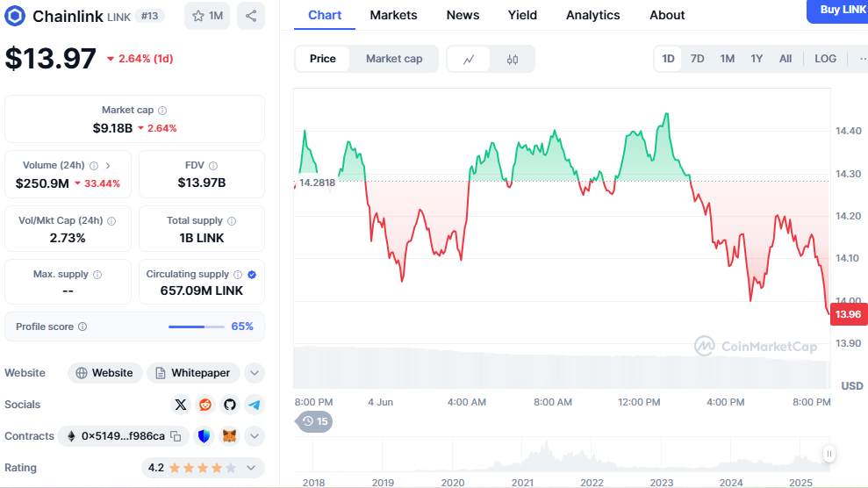
Task: Show Market cap info tooltip icon
Action: pos(162,111)
